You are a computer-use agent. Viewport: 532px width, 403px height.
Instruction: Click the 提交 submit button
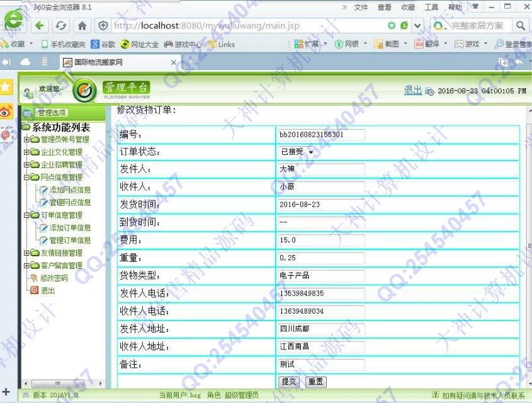tap(289, 382)
